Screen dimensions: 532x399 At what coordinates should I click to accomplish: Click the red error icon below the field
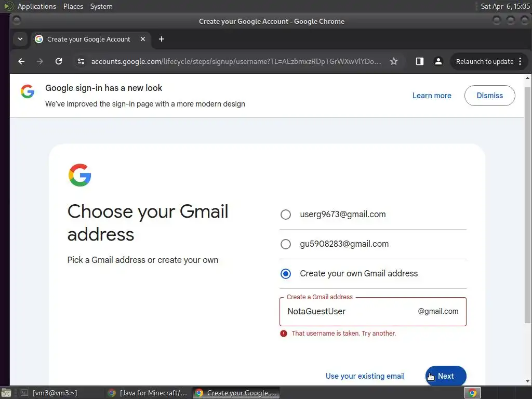[284, 334]
